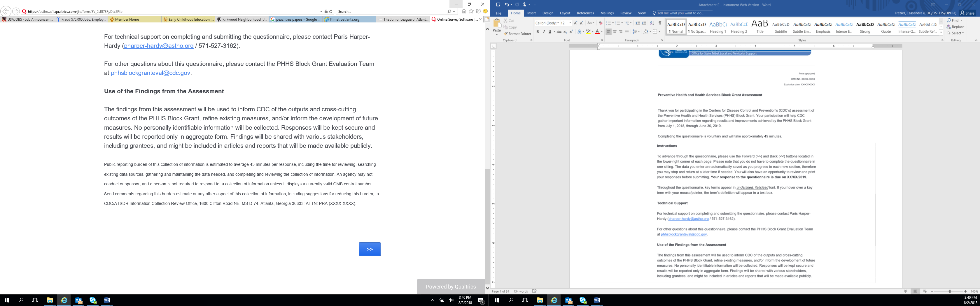Paste clipboard contents in Word
980x306 pixels.
pyautogui.click(x=497, y=26)
